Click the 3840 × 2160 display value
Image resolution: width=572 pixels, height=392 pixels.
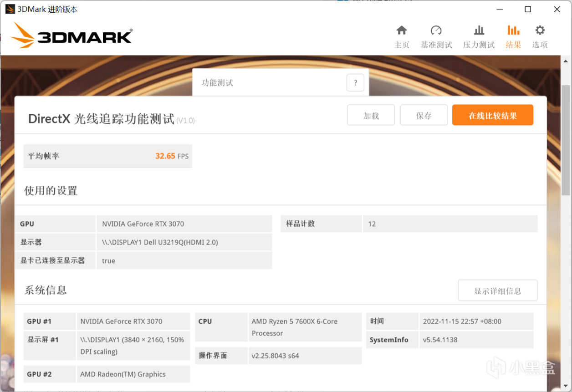tap(133, 346)
